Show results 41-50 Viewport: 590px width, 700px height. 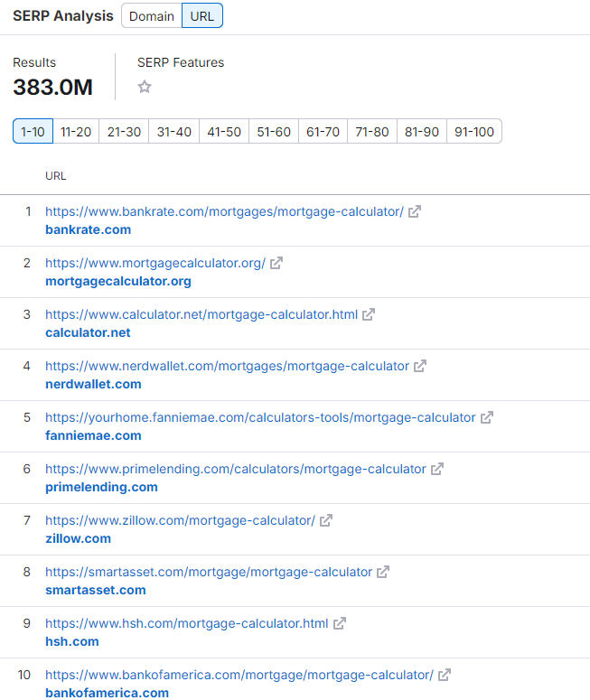[x=224, y=132]
